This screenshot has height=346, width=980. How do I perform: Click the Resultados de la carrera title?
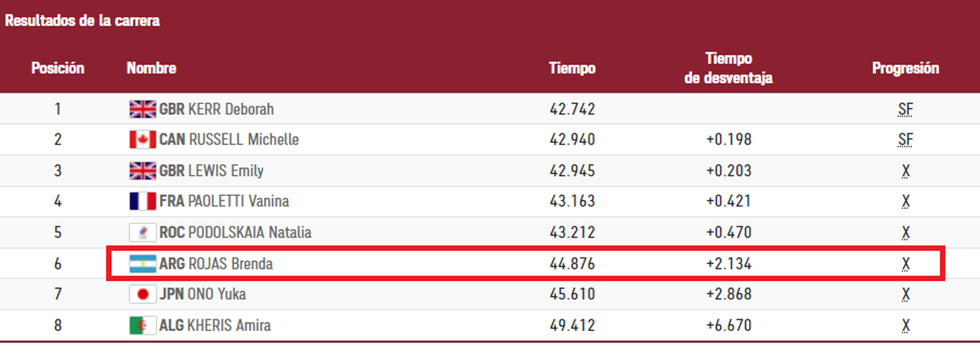point(82,21)
